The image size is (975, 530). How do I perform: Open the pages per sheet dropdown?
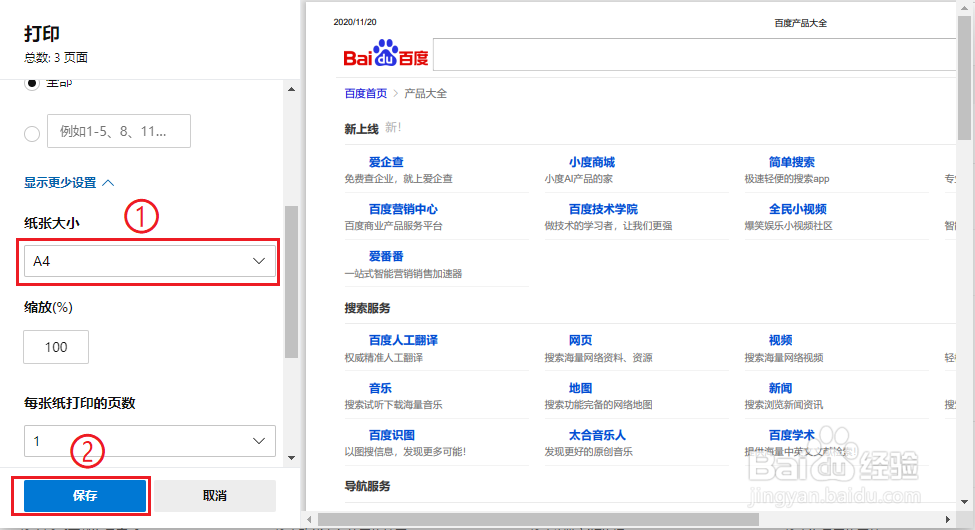pos(149,441)
